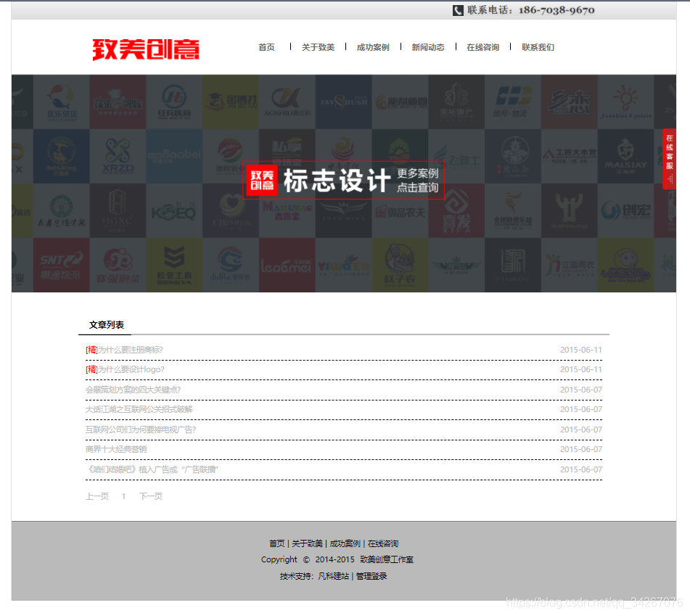Click Copyright 致美创意工作室 footer text
The width and height of the screenshot is (690, 616).
tap(337, 559)
